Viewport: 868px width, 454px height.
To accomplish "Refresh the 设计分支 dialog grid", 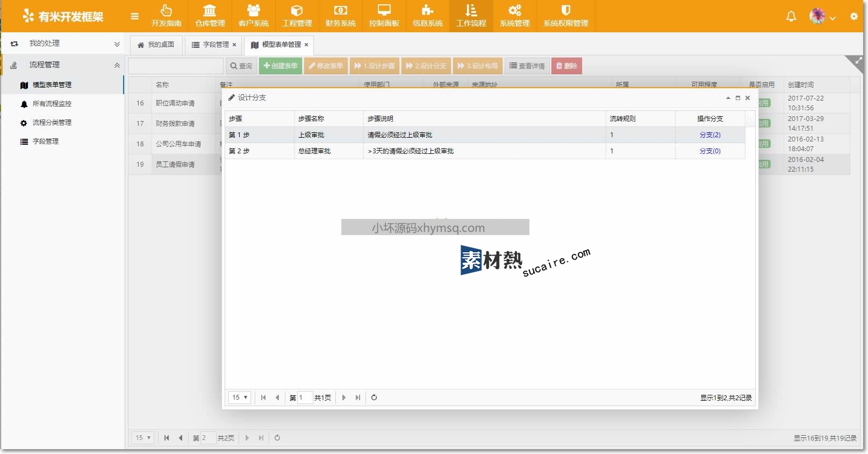I will point(374,398).
